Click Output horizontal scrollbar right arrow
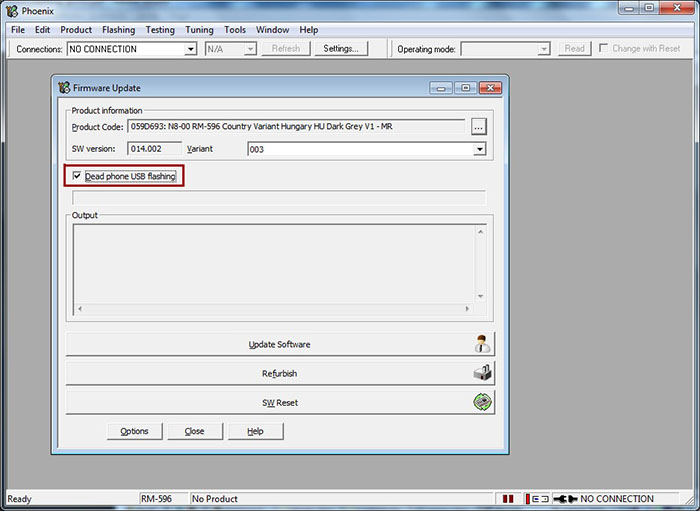Image resolution: width=700 pixels, height=511 pixels. pos(467,308)
